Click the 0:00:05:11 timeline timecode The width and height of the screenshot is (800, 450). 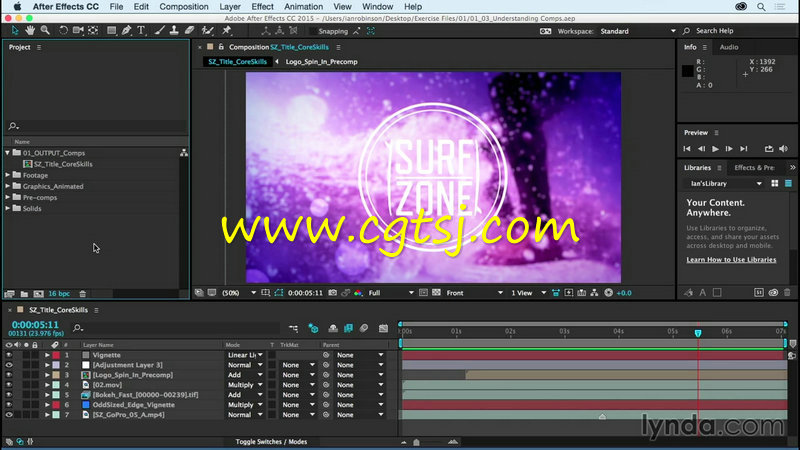[35, 324]
